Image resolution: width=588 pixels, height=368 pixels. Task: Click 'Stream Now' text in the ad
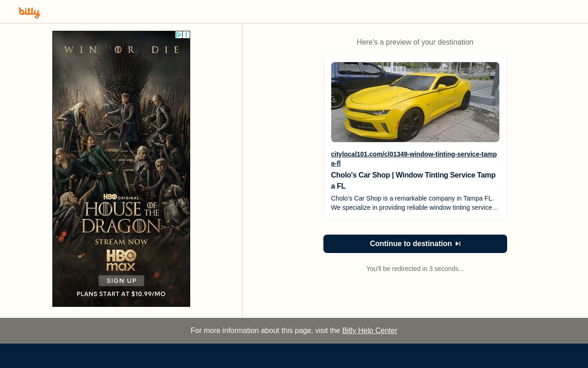coord(121,241)
